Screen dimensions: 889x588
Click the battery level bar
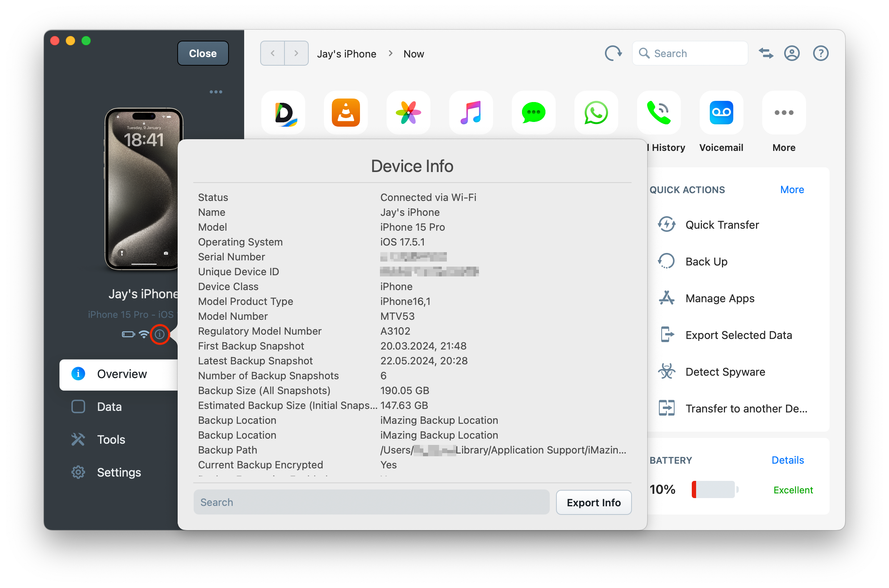click(x=714, y=489)
